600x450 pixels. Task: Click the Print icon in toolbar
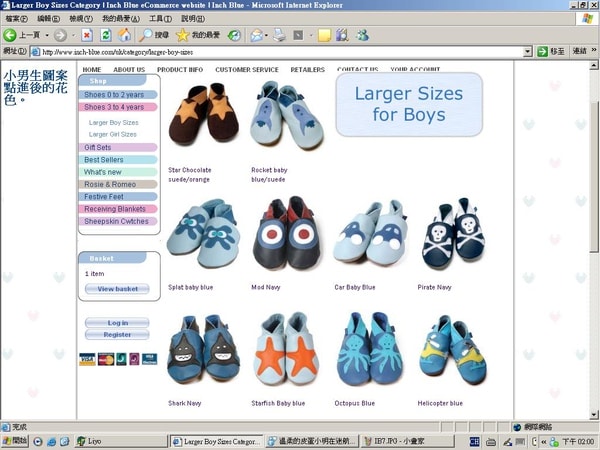tap(279, 35)
